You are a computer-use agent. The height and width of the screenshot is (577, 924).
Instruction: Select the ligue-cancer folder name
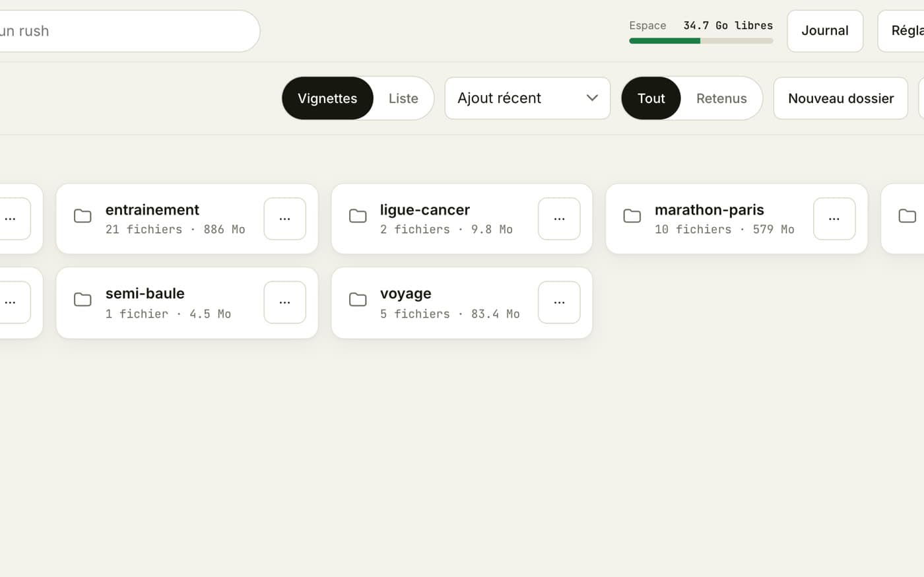[425, 210]
